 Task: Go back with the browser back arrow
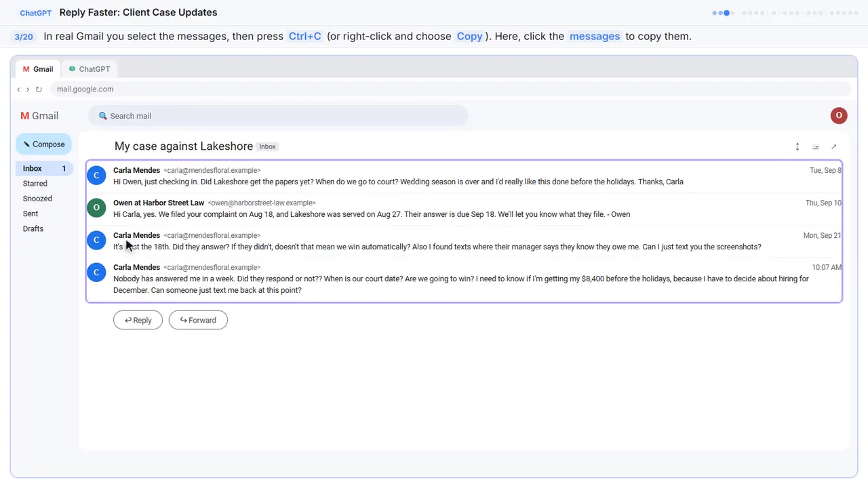pyautogui.click(x=18, y=89)
